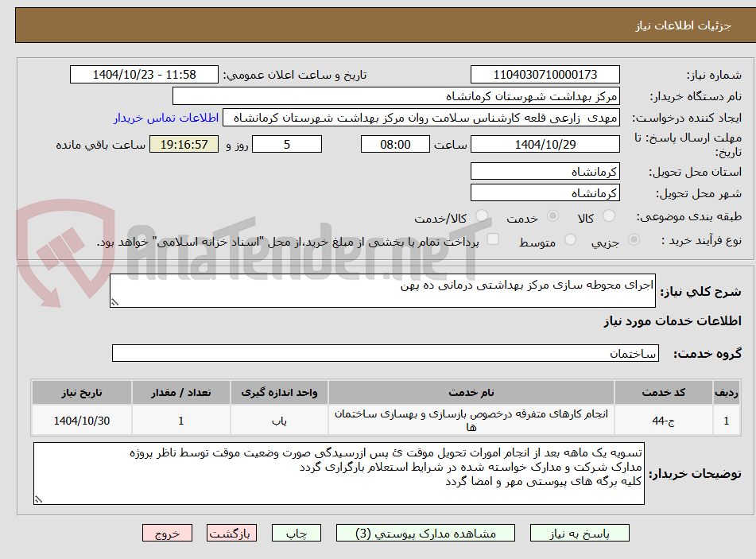This screenshot has width=756, height=559.
Task: Click the اطلاعات خدمات مورد نیاز heading
Action: pyautogui.click(x=672, y=320)
